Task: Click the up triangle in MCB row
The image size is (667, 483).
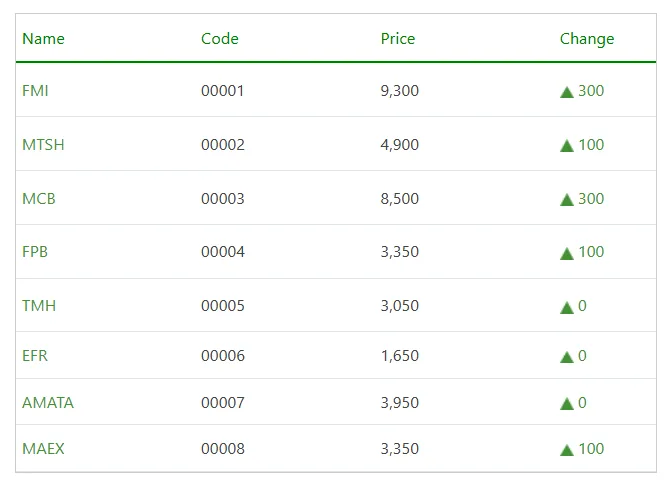Action: click(x=567, y=200)
